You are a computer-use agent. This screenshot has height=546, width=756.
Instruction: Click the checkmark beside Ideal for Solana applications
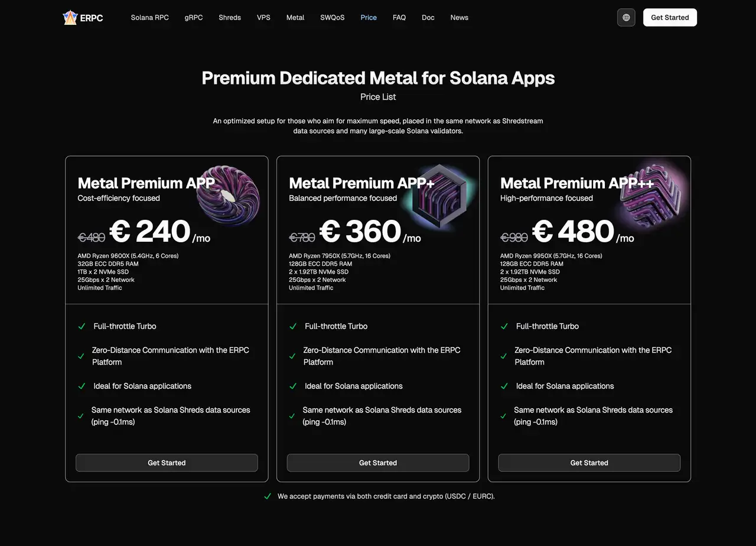[81, 386]
